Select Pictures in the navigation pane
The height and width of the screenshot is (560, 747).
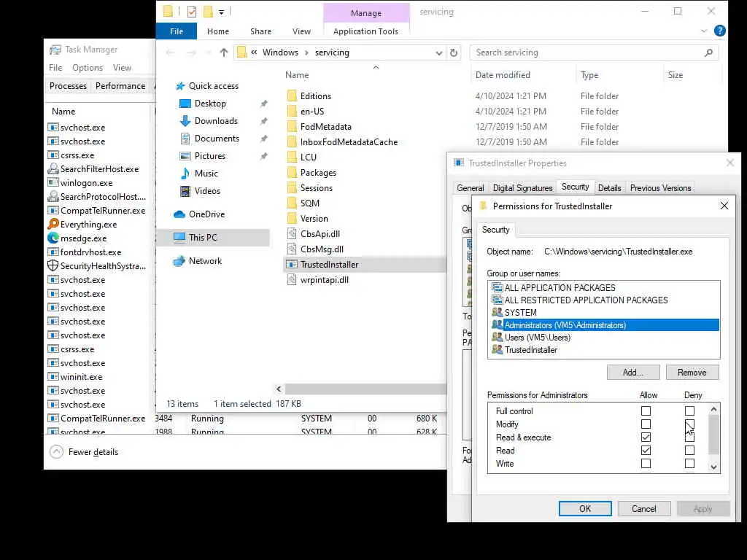209,156
